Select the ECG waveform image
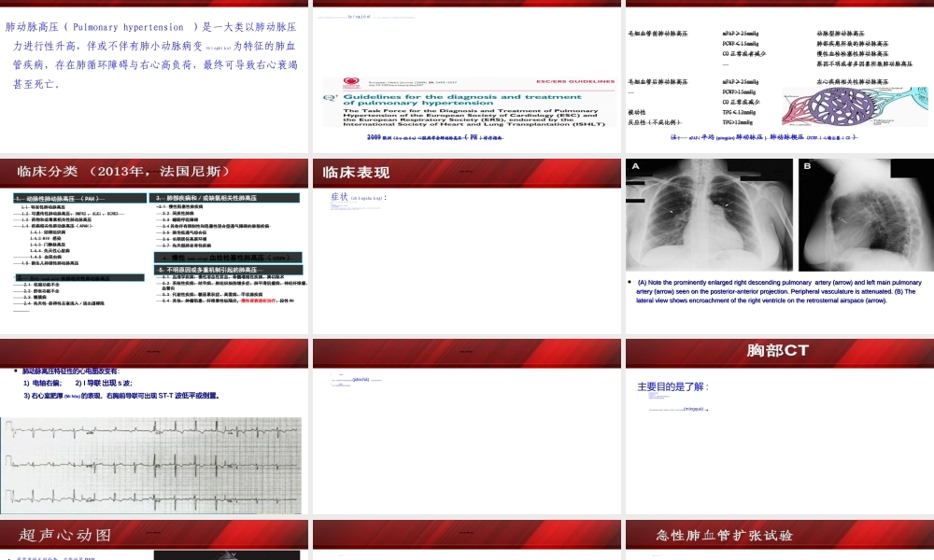 [152, 462]
